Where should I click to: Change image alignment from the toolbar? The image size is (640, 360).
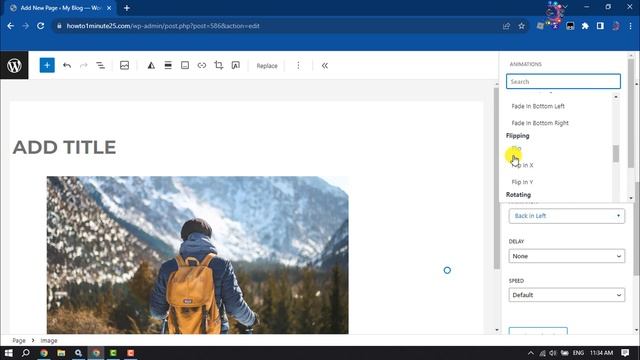[168, 65]
